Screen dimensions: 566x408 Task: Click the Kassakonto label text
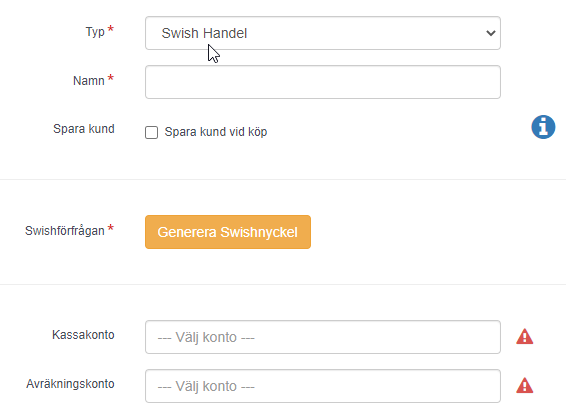point(83,335)
